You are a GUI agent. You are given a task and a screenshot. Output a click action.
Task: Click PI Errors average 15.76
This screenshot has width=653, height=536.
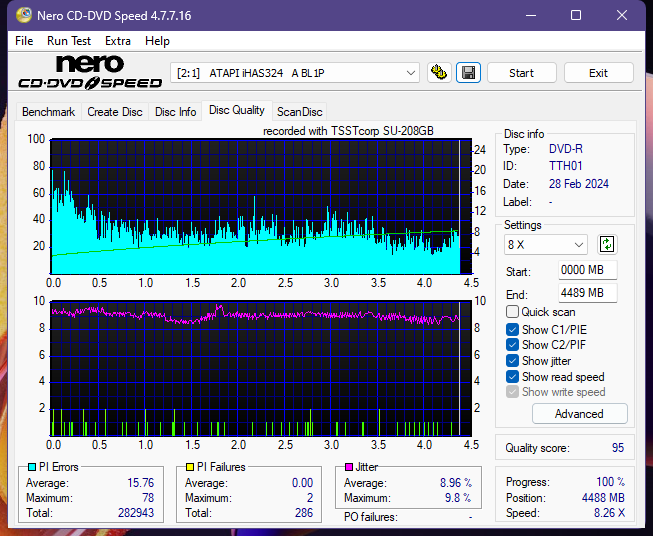click(140, 483)
